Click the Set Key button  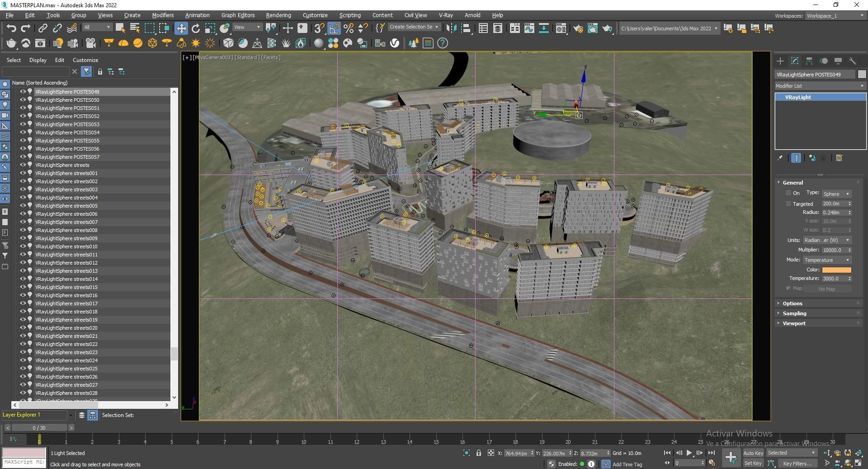pos(753,463)
